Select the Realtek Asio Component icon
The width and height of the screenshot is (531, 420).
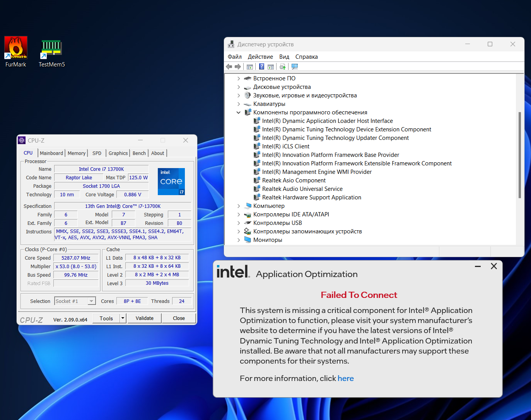pyautogui.click(x=257, y=180)
